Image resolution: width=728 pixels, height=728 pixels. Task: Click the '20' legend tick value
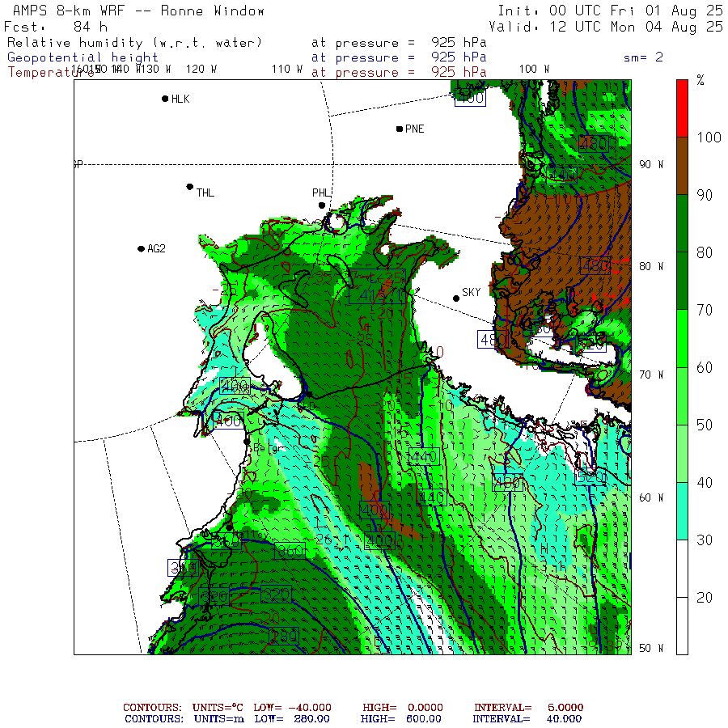click(705, 598)
